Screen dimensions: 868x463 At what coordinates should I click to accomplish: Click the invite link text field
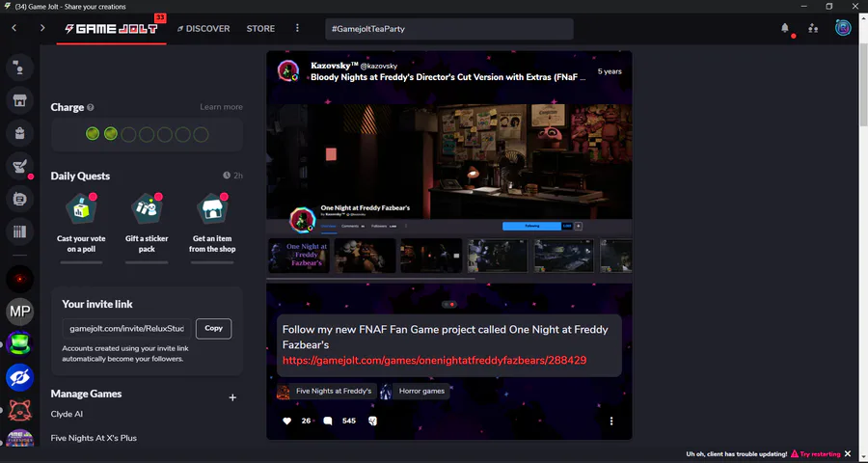coord(126,328)
